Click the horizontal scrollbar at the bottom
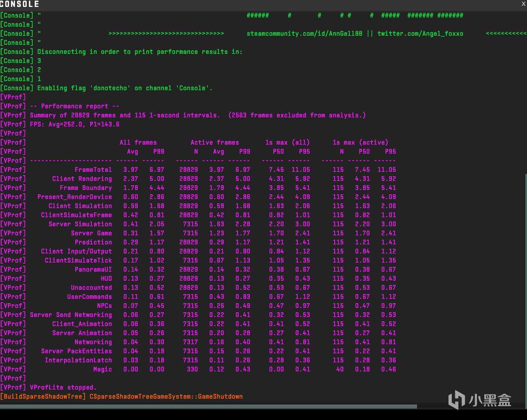 coord(208,407)
